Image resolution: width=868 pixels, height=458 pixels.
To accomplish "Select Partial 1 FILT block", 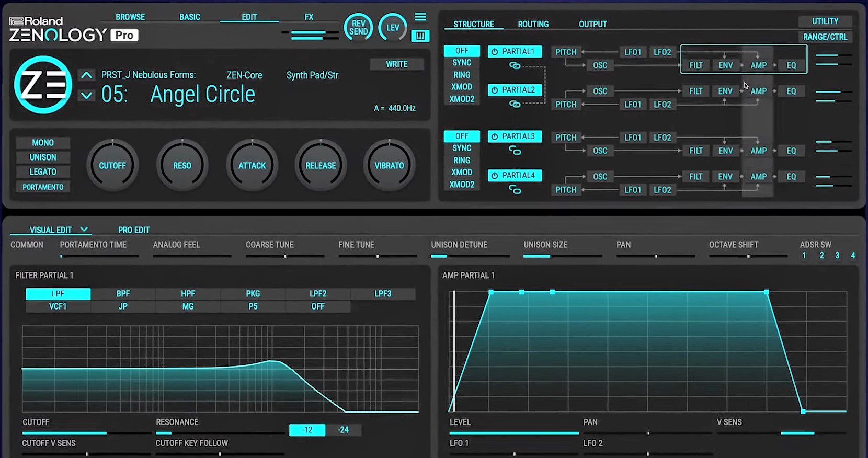I will 696,65.
